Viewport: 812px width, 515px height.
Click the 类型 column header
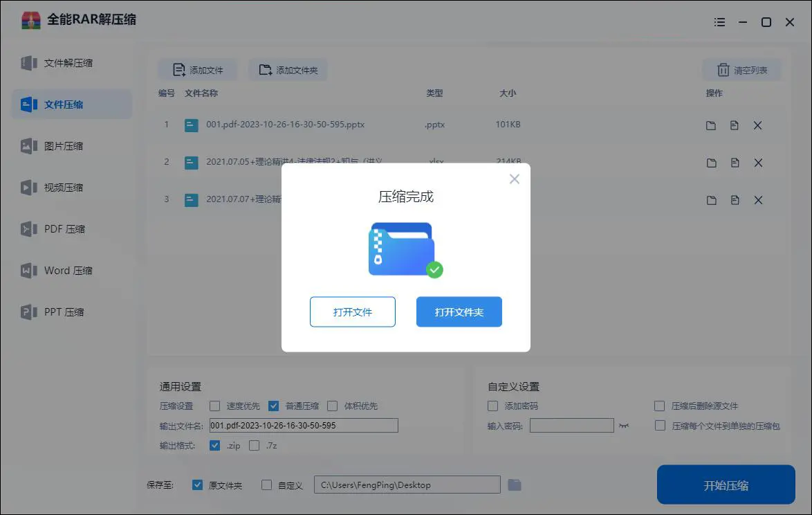(434, 93)
